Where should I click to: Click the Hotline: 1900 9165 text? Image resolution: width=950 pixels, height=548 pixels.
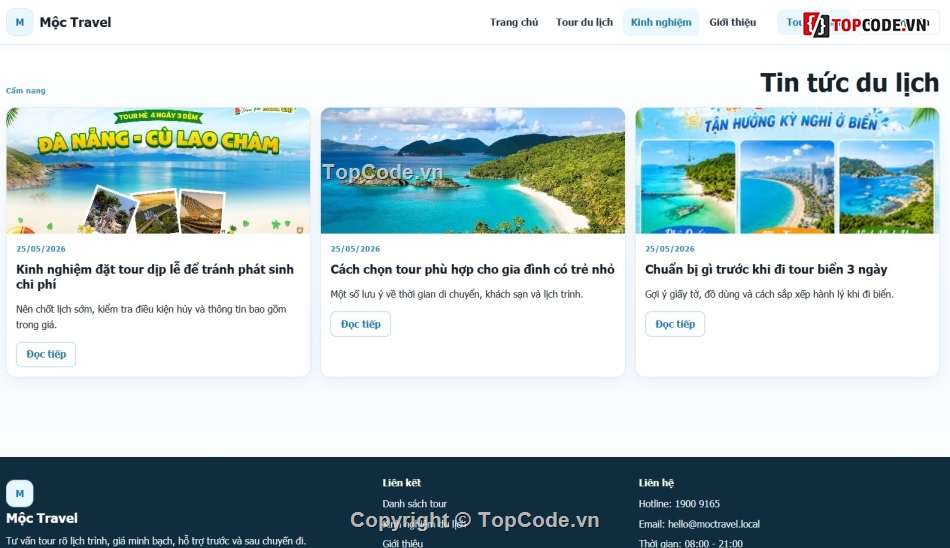679,504
